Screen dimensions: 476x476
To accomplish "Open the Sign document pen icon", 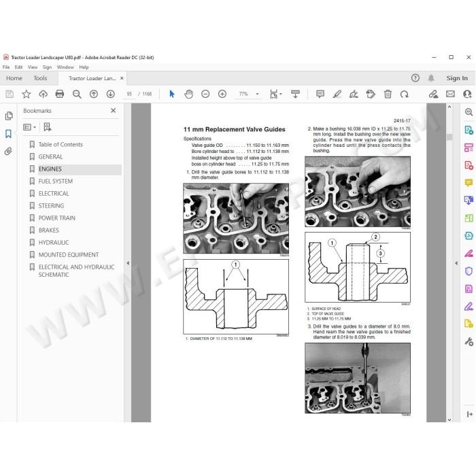I will pos(354,94).
